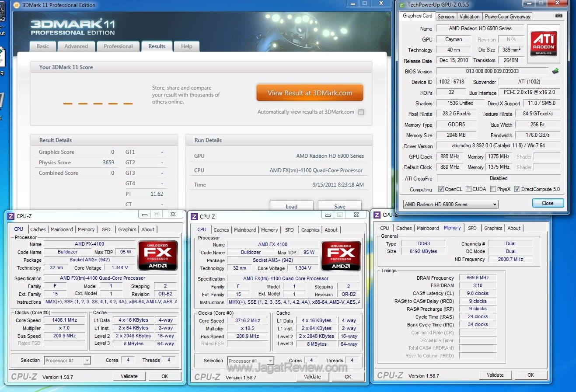This screenshot has height=392, width=576.
Task: Enable automatic viewing of results at 3DMark.com
Action: click(361, 112)
